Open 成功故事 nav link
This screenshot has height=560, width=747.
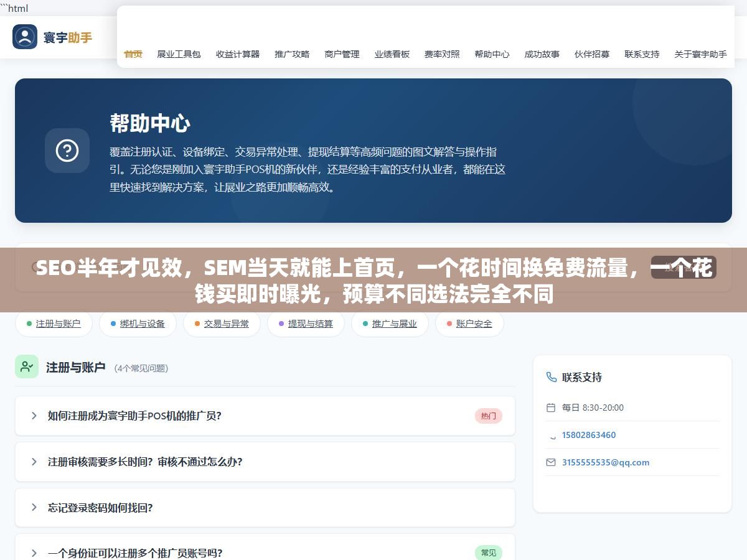click(x=542, y=54)
